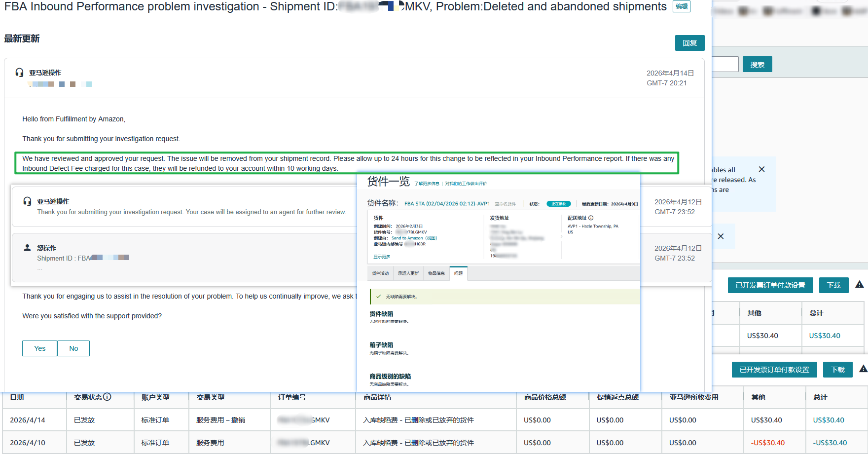868x455 pixels.
Task: Click the green checkmark in 无缺陷需要解决 banner
Action: 378,297
